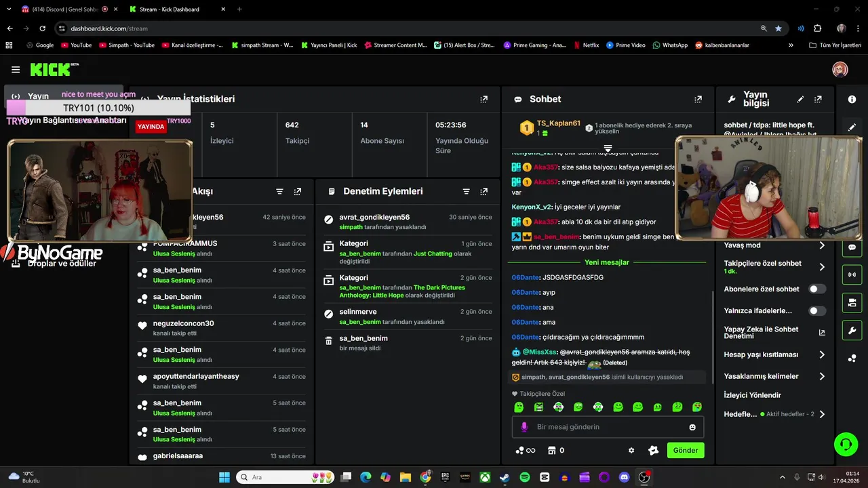Show more bookmarks with double chevron

(791, 45)
